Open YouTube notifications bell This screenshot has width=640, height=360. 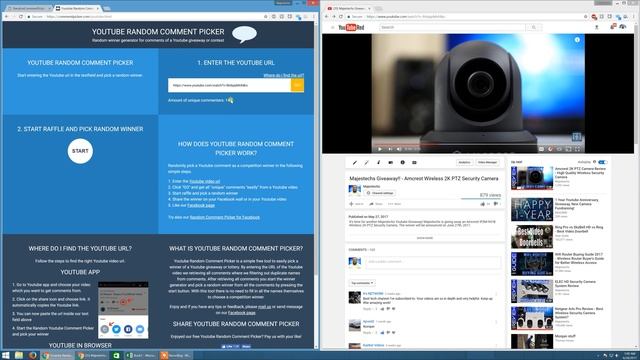(613, 27)
